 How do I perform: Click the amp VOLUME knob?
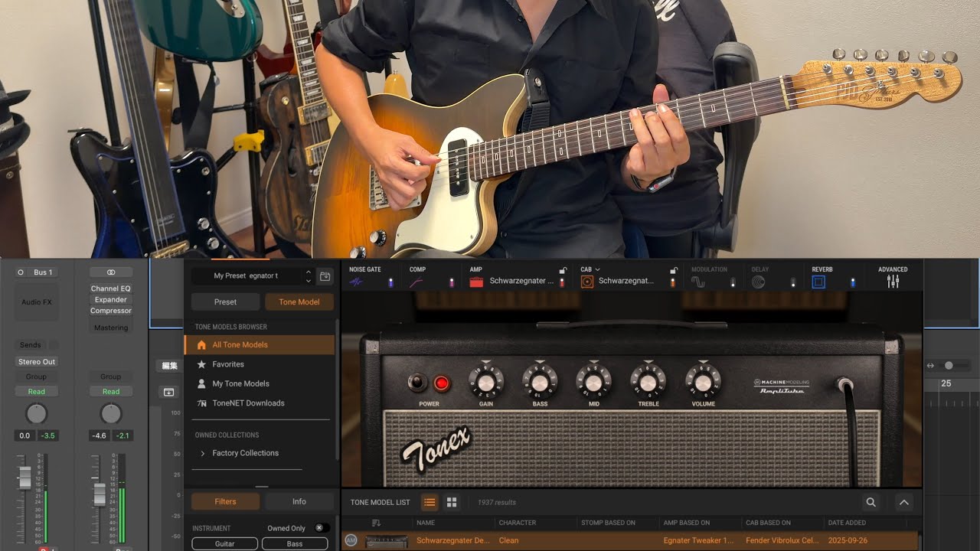[x=703, y=381]
